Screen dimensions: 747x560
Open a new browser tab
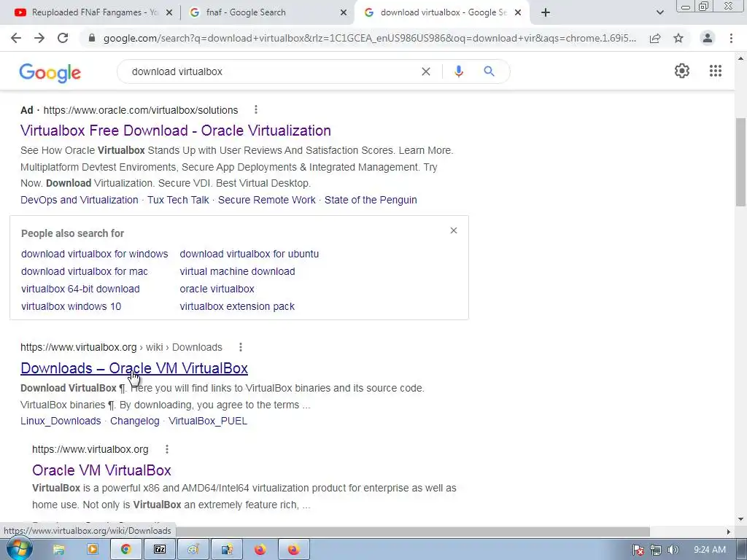(x=546, y=12)
